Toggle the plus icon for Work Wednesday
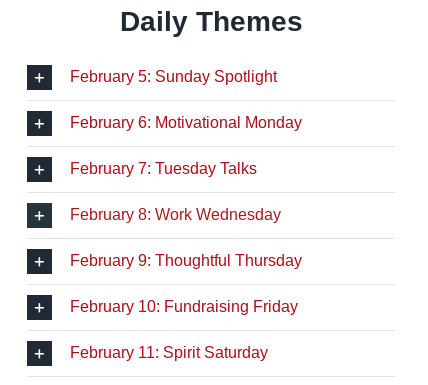Screen dimensions: 428x385 (39, 215)
